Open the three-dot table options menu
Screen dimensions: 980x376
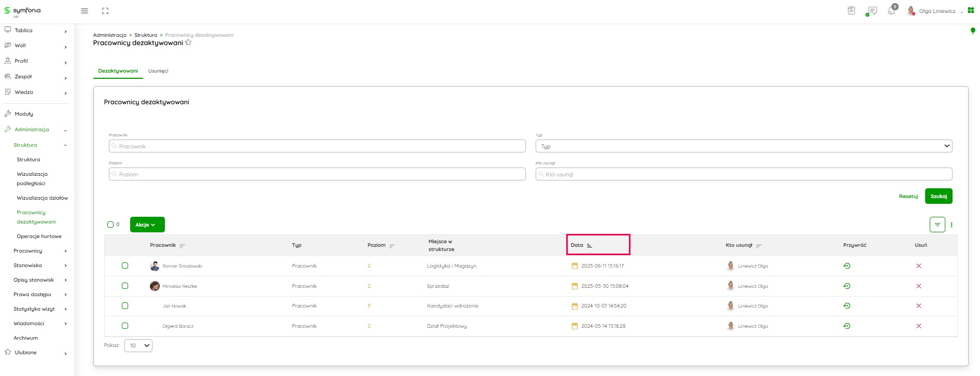(951, 225)
